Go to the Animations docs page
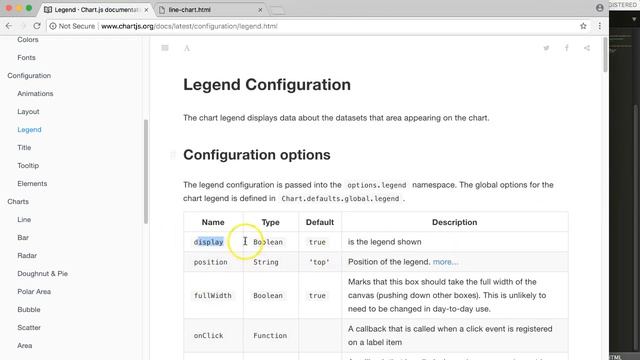The height and width of the screenshot is (360, 640). (x=35, y=93)
